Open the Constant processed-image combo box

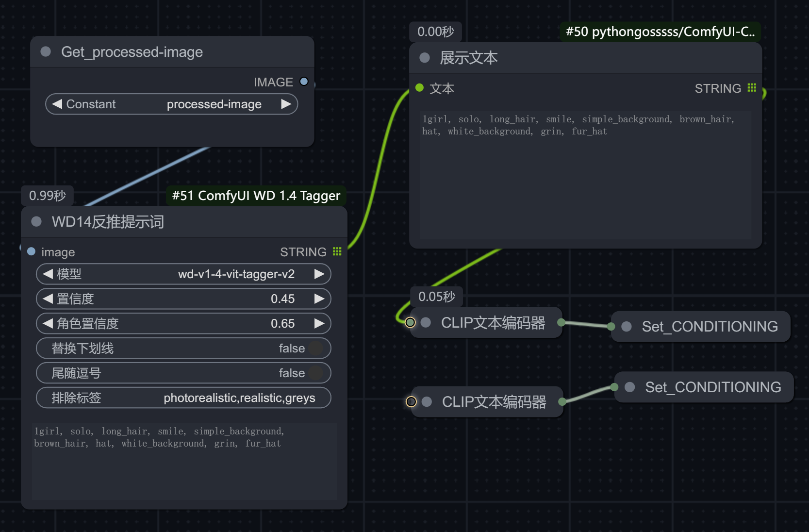(x=171, y=104)
